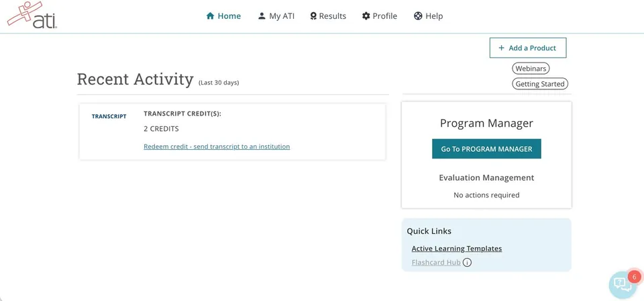Screen dimensions: 644x301
Task: Open the Flashcard Hub link
Action: (436, 262)
